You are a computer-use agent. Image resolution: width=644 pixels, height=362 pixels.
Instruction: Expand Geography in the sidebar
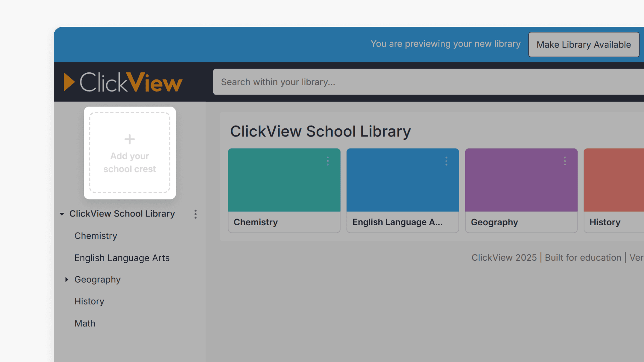coord(66,279)
